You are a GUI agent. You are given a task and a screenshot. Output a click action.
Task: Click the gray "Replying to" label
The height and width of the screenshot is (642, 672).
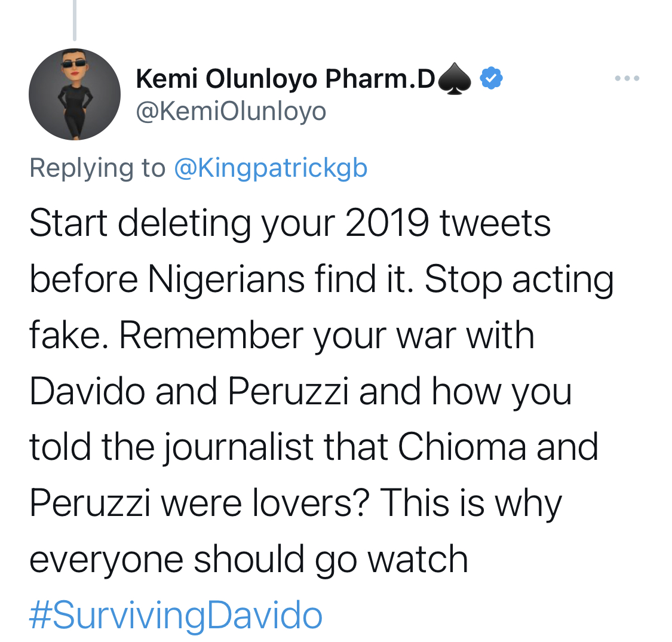point(98,168)
